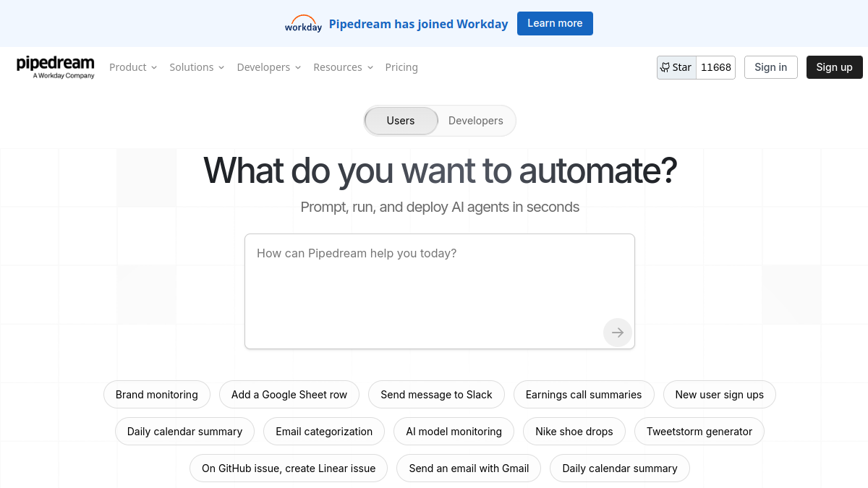The width and height of the screenshot is (868, 488).
Task: Expand the Solutions dropdown menu
Action: coord(197,67)
